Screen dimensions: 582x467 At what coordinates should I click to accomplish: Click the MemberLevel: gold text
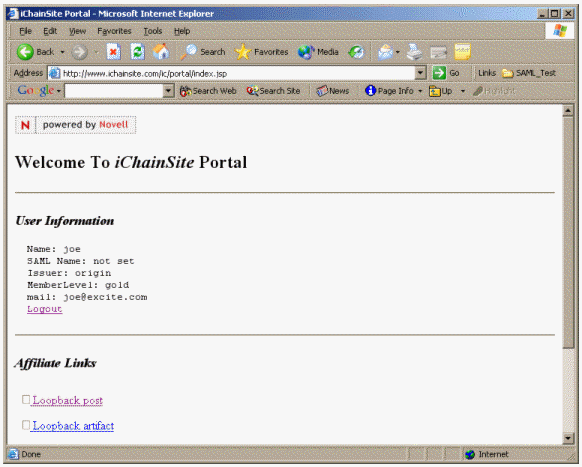tap(78, 285)
